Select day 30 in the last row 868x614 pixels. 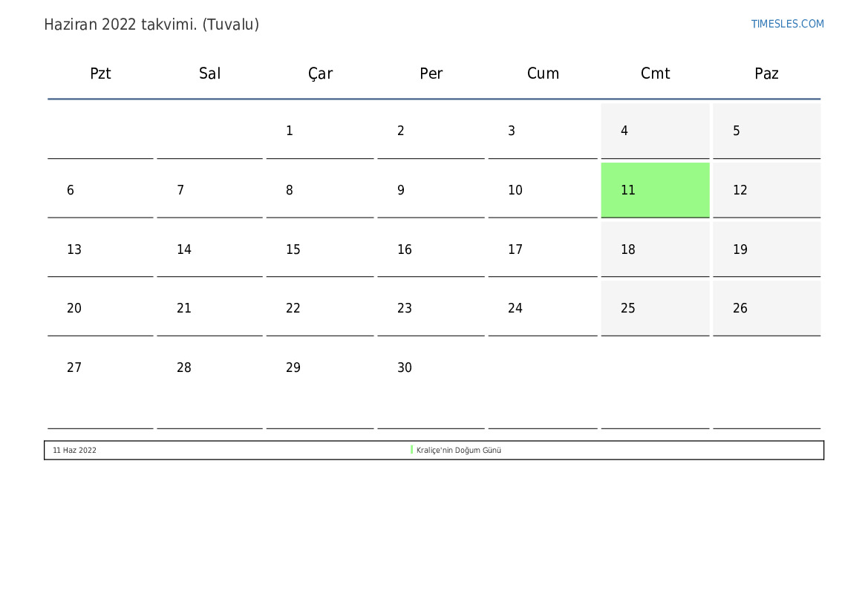point(405,368)
